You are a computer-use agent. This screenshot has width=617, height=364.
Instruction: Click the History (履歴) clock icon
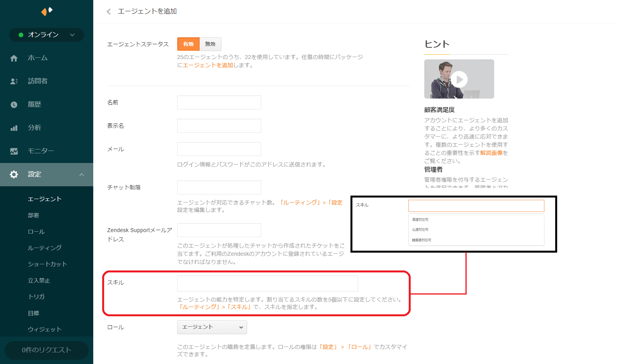pyautogui.click(x=14, y=105)
